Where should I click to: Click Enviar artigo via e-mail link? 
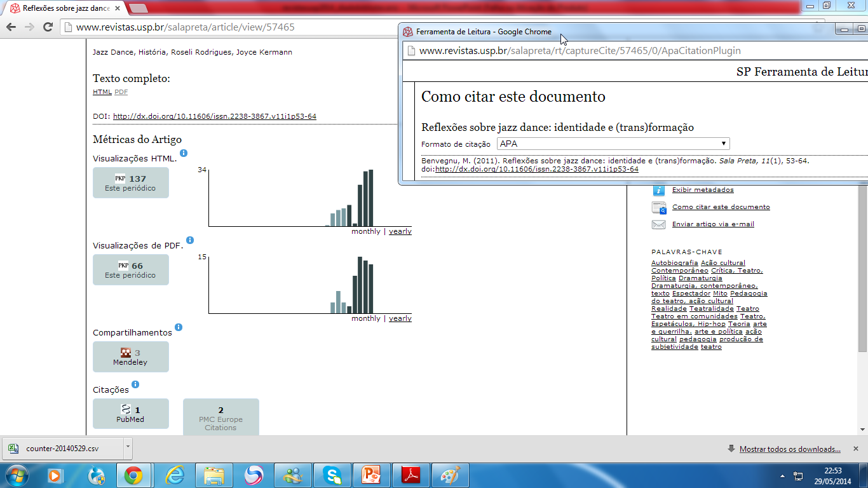coord(713,224)
